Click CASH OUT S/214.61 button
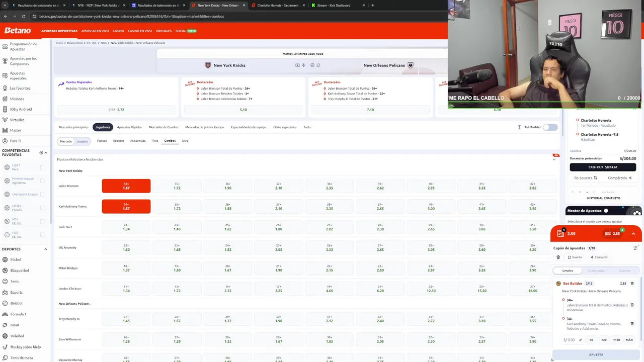 603,167
